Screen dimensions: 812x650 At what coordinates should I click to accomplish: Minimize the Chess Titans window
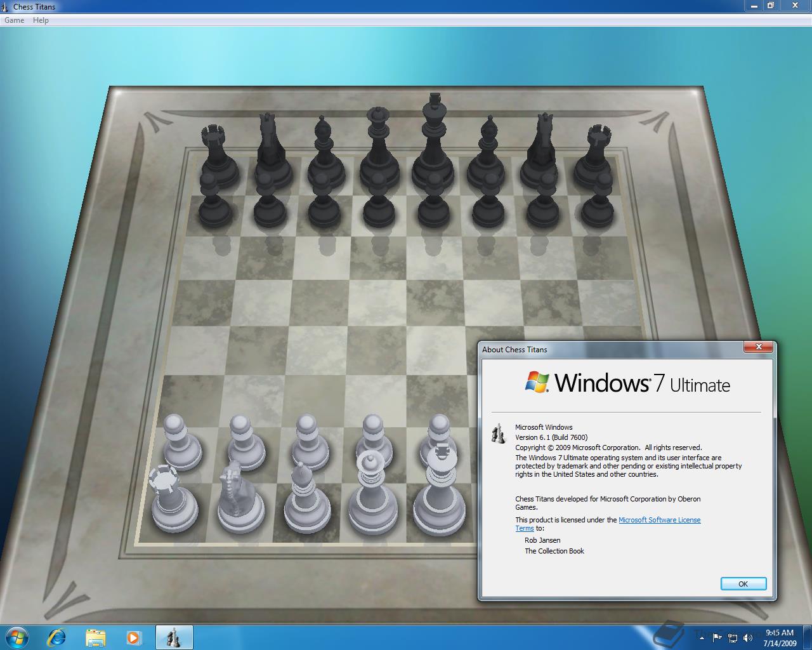pyautogui.click(x=754, y=5)
